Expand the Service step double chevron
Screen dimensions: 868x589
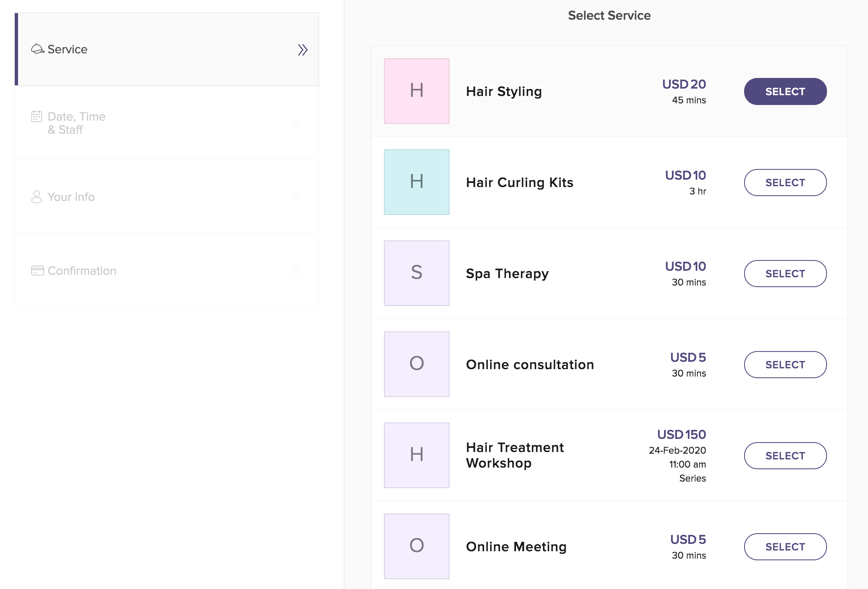(x=302, y=50)
